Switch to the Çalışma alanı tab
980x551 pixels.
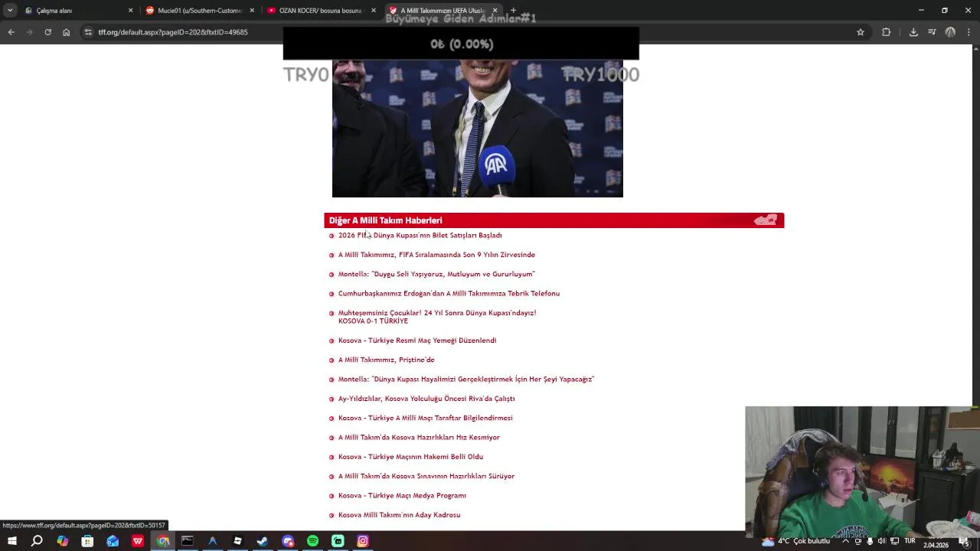77,11
